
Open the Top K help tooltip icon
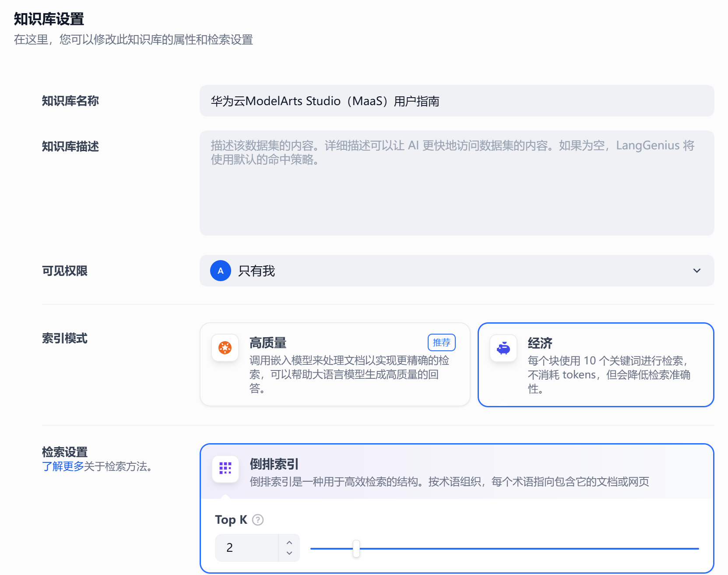pos(258,520)
